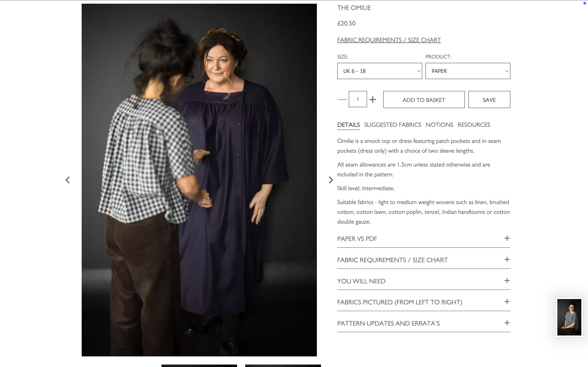Switch to the Notions tab
This screenshot has height=367, width=588.
coord(439,125)
